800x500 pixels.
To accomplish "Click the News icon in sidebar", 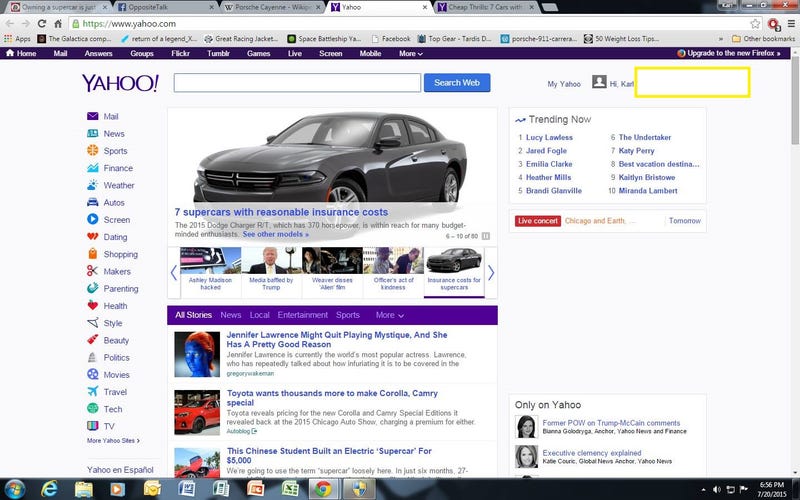I will [x=92, y=134].
